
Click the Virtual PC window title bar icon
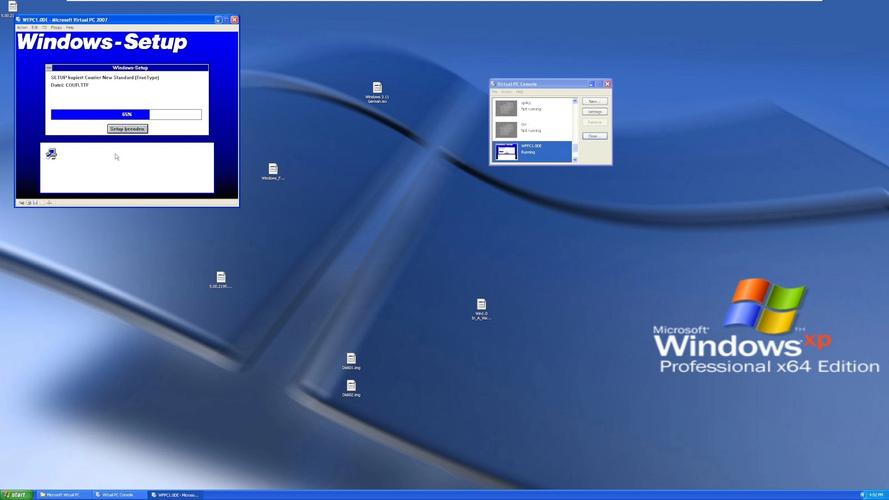pos(18,19)
